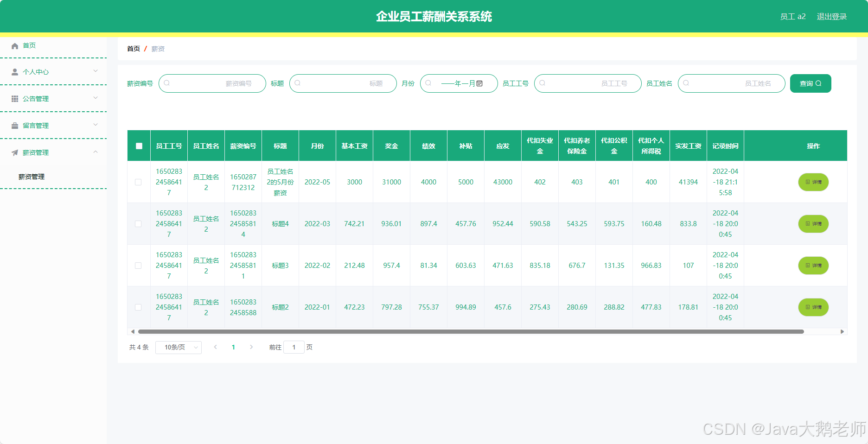Image resolution: width=868 pixels, height=444 pixels.
Task: Click the 前往 page number input box
Action: click(x=294, y=347)
